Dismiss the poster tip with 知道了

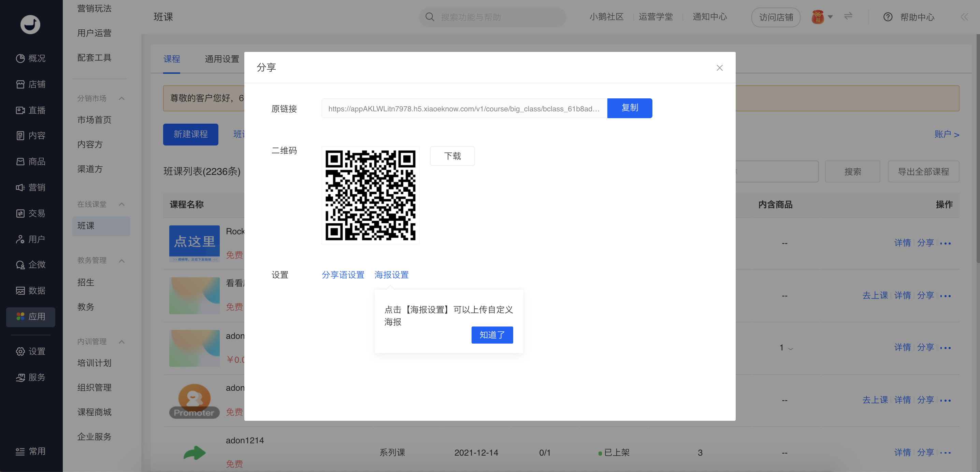pyautogui.click(x=492, y=335)
